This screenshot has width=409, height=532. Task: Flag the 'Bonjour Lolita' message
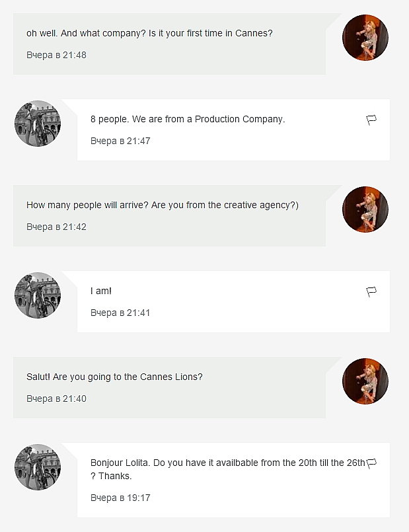371,463
